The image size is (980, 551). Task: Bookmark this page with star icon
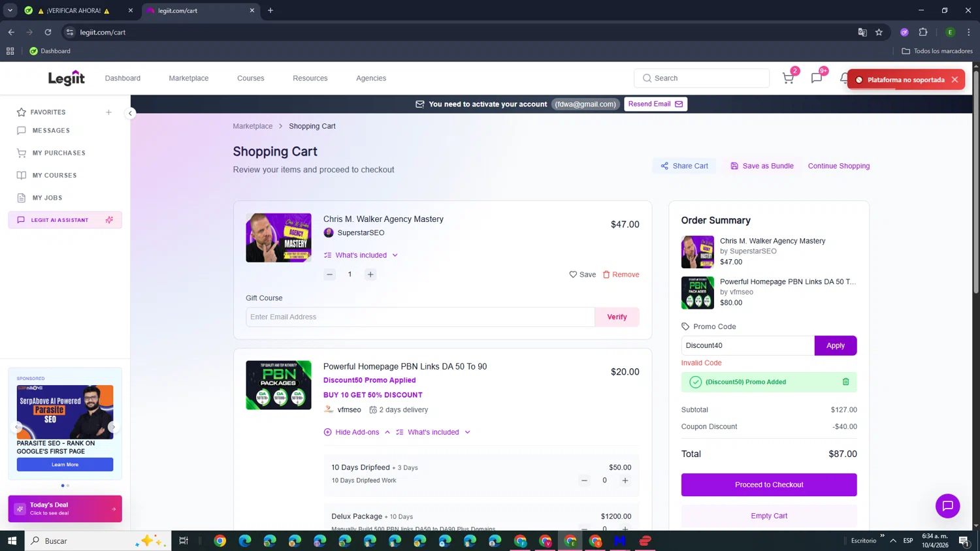pos(879,32)
